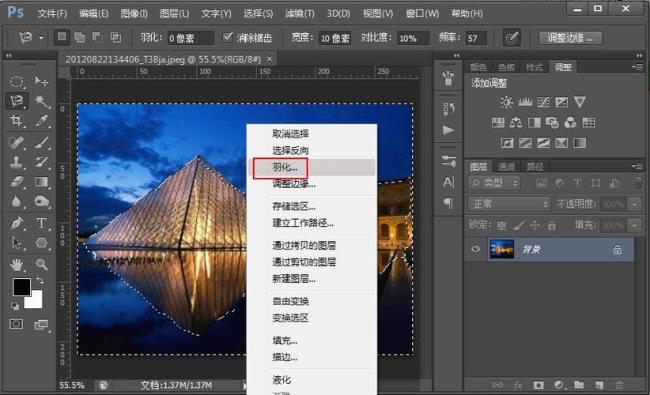
Task: Hide the Background layer eye icon
Action: [476, 249]
